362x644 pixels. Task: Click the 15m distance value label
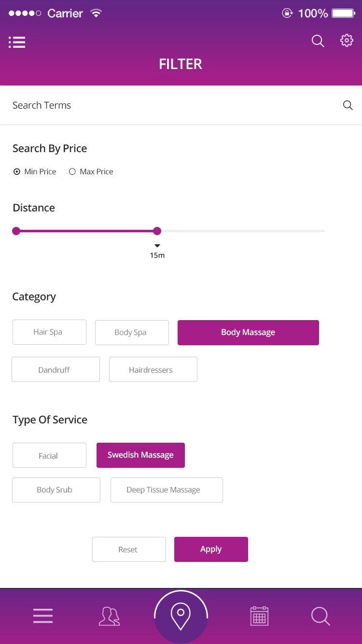157,255
